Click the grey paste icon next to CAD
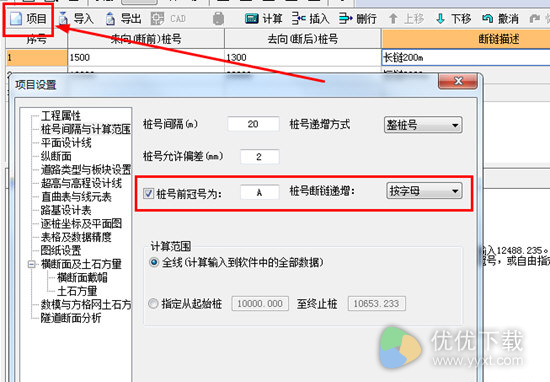 pos(218,19)
